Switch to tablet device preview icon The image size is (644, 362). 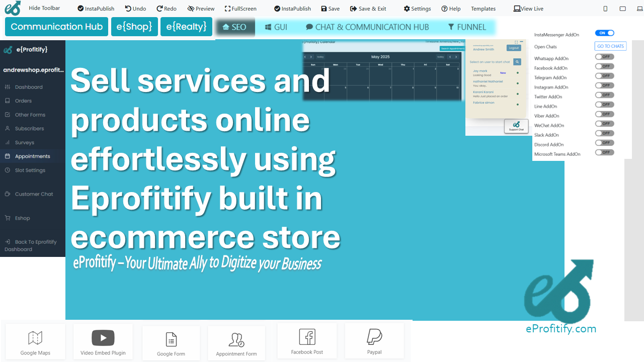click(x=622, y=9)
